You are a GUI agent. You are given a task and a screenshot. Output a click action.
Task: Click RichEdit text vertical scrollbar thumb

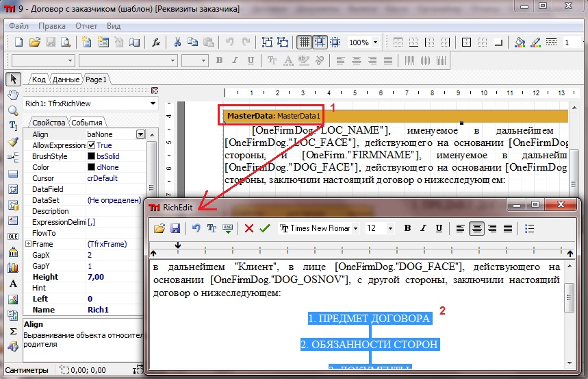tap(570, 297)
